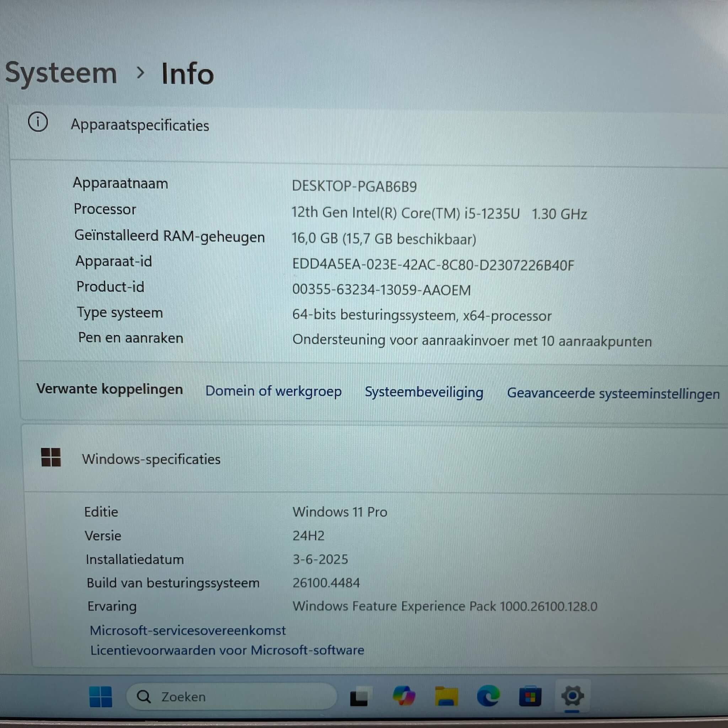Open Systeembeveiliging link
Screen dimensions: 728x728
[424, 393]
